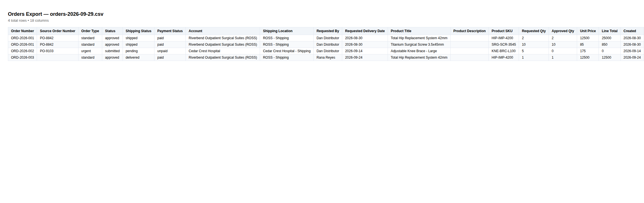
Task: Click the Titanium Surgical Screw 3.5x45mm cell
Action: coord(419,45)
